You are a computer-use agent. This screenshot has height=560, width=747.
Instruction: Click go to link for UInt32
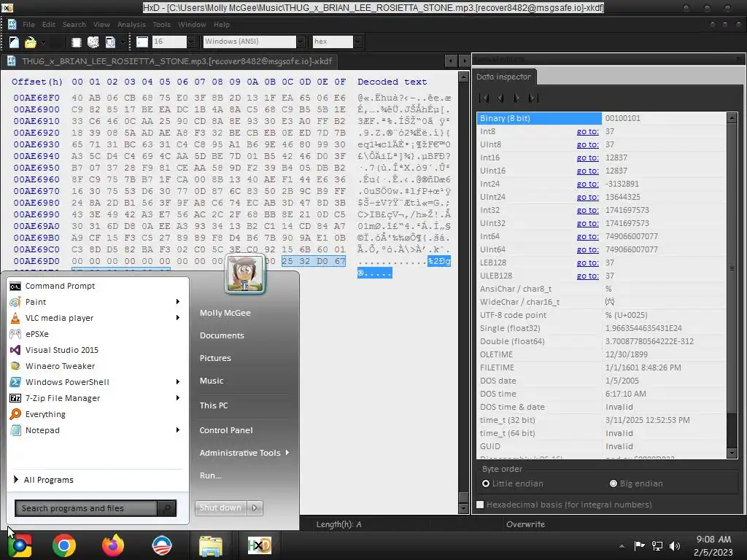tap(587, 223)
